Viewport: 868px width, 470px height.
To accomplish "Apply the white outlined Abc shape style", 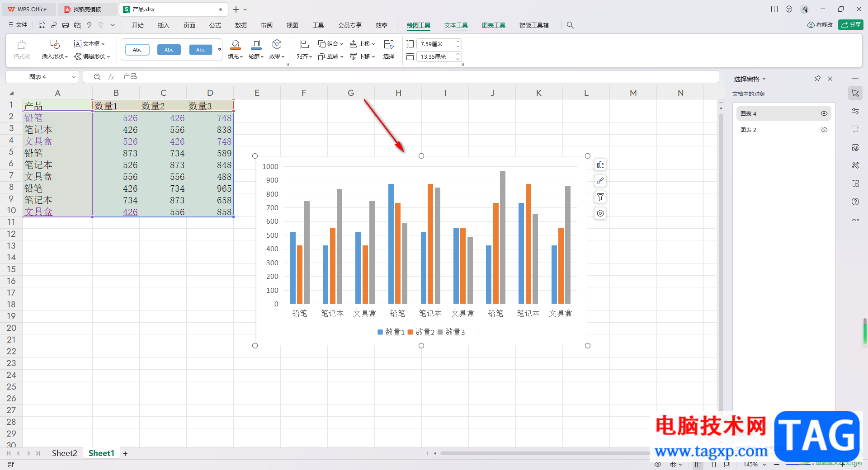I will point(137,50).
